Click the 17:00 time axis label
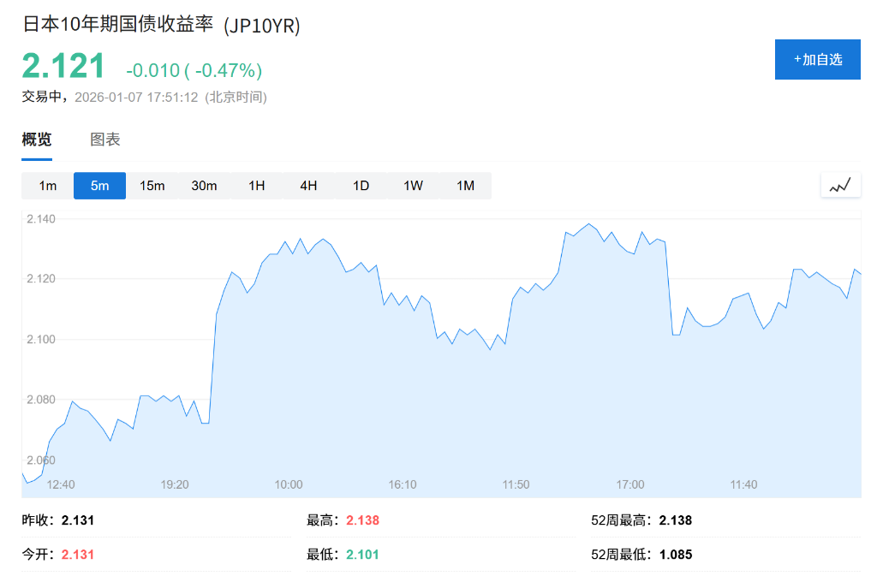The image size is (877, 588). (630, 484)
